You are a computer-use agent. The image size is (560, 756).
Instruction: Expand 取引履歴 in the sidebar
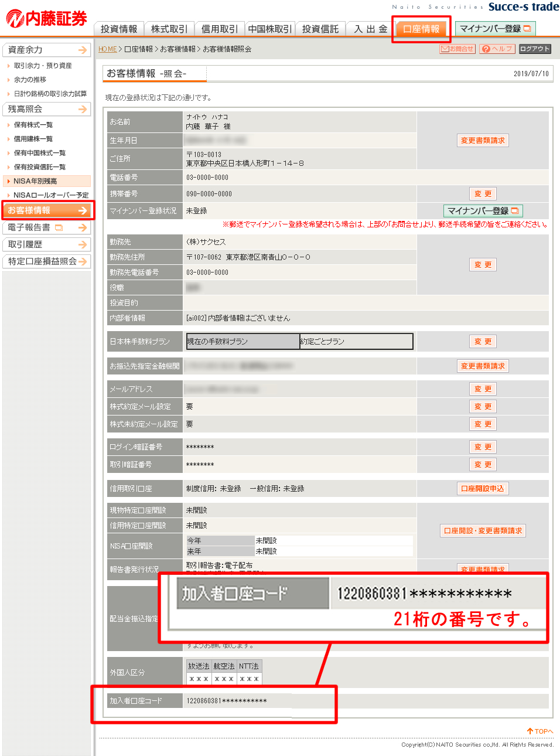pyautogui.click(x=47, y=245)
